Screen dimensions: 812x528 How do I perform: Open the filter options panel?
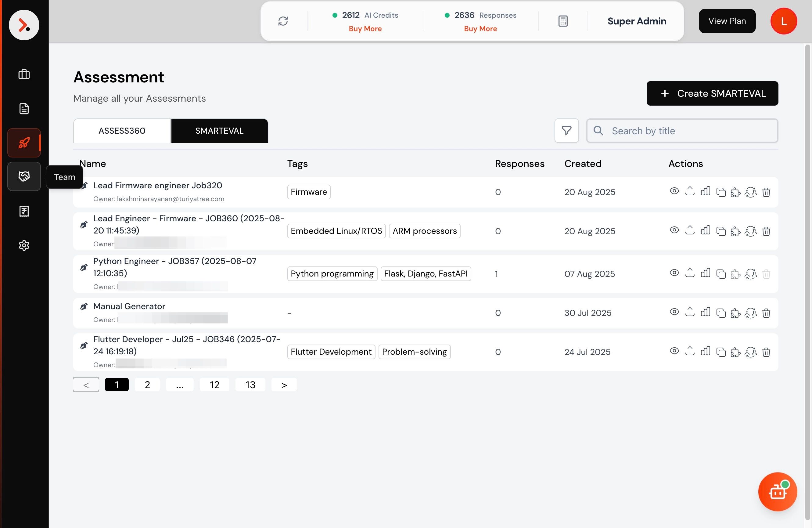[x=566, y=131]
